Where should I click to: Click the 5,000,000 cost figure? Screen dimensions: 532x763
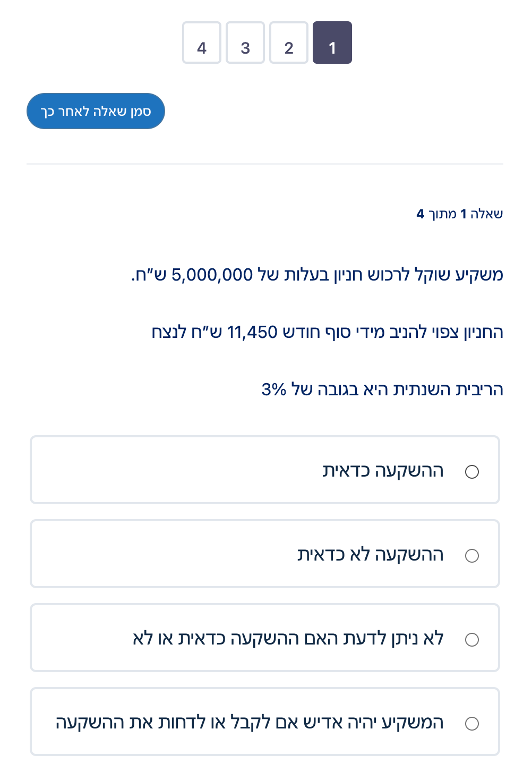(x=212, y=275)
